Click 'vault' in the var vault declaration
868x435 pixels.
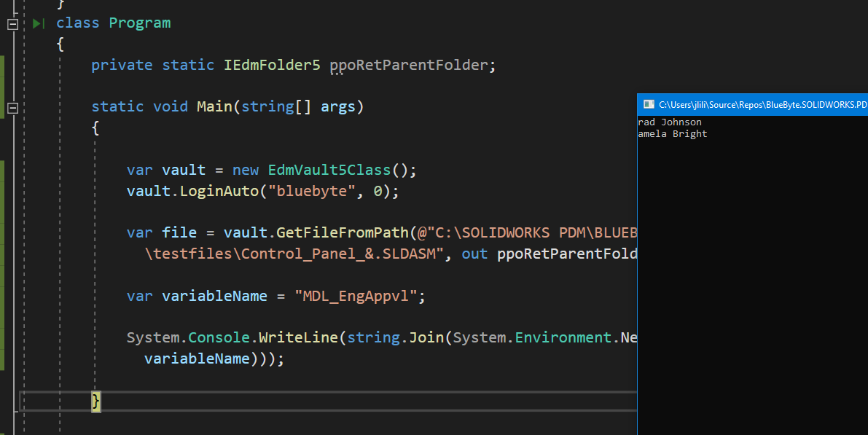(184, 170)
